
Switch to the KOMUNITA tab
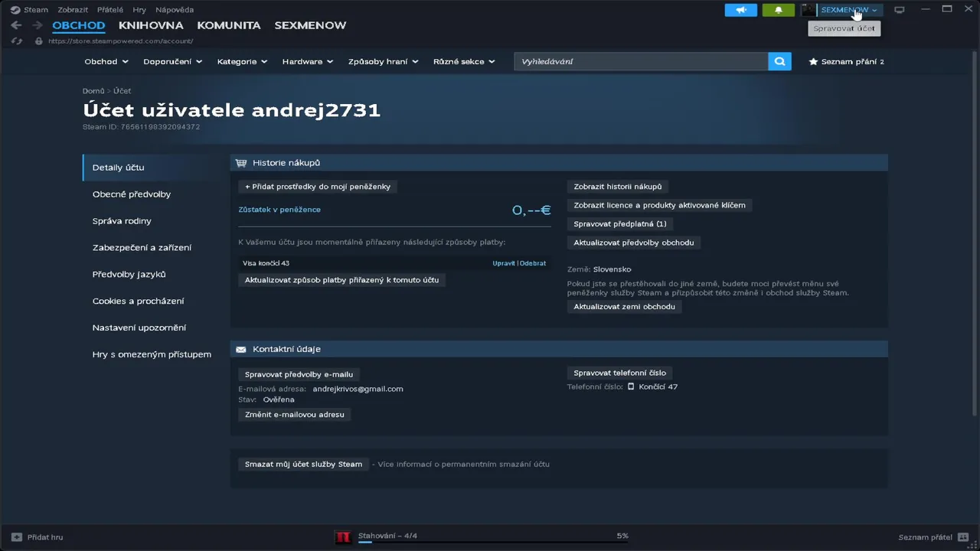229,25
